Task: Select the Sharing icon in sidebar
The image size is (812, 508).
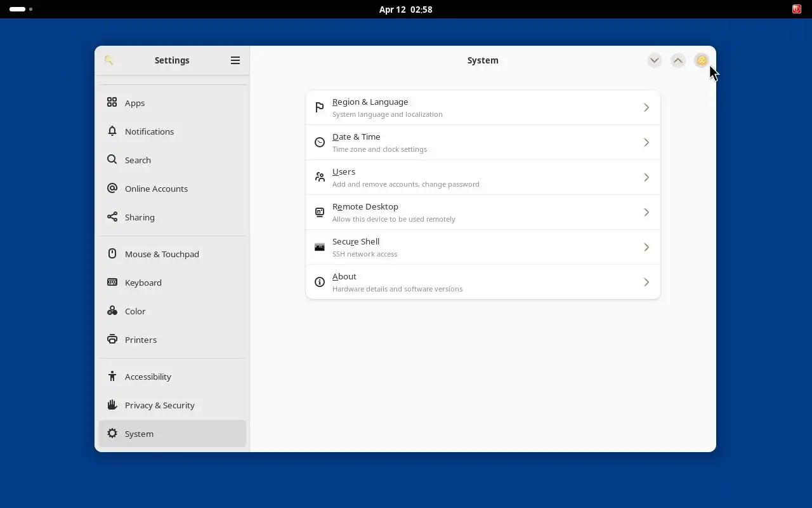Action: pos(112,217)
